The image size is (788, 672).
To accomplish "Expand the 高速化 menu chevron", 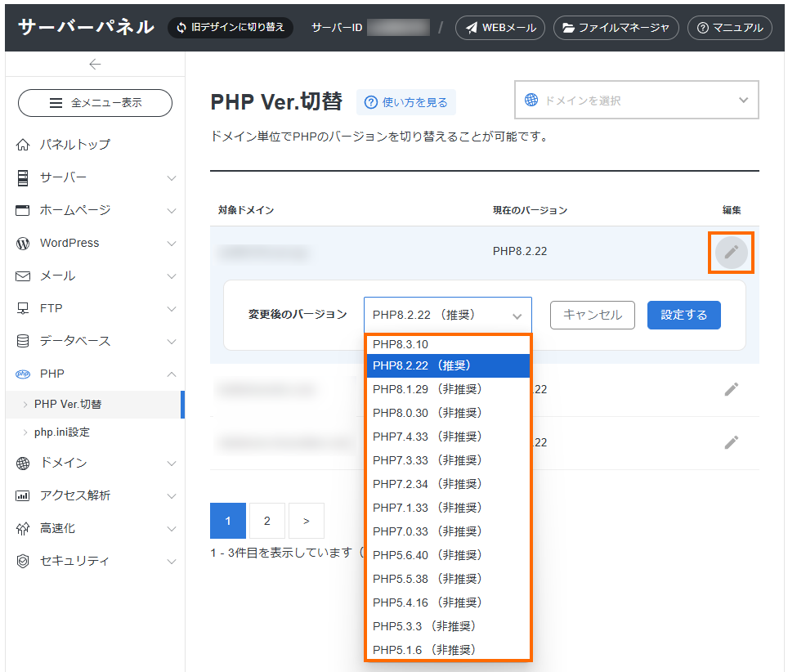I will pyautogui.click(x=172, y=529).
